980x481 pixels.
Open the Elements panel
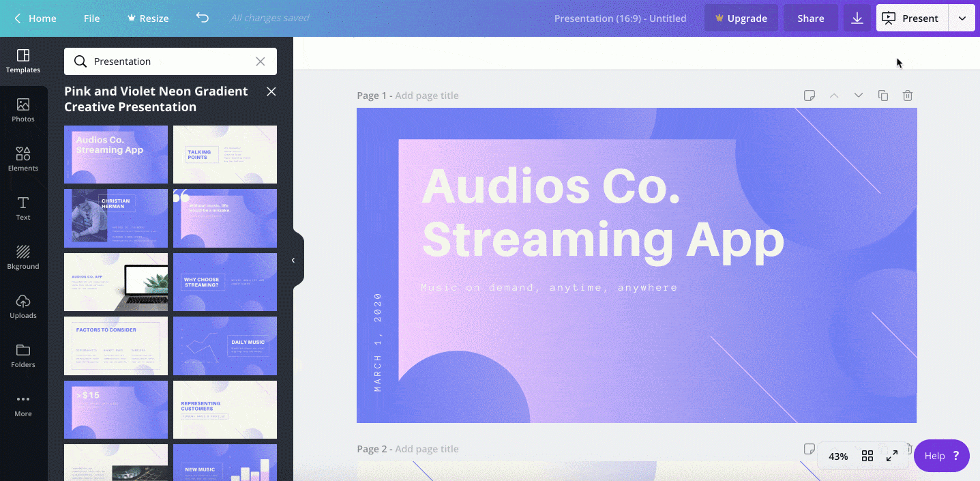click(23, 159)
